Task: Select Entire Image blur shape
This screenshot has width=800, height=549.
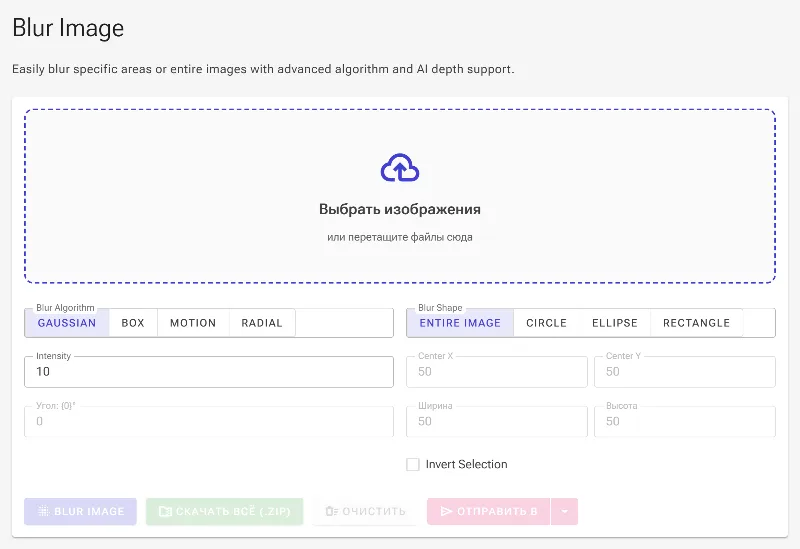Action: tap(460, 323)
